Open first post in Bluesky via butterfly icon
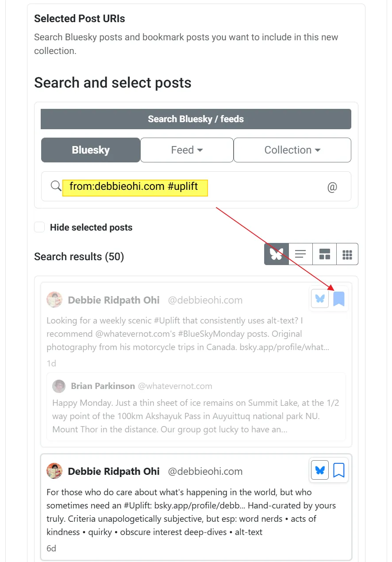Screen dimensions: 392x562 (x=320, y=299)
